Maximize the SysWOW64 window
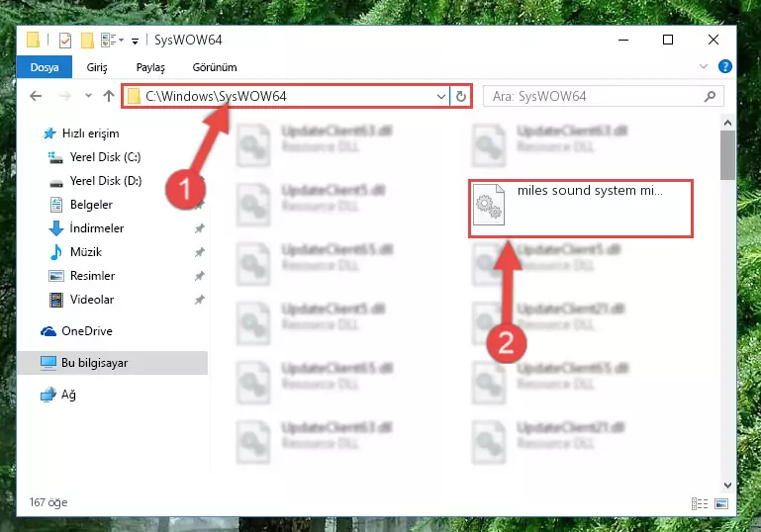 click(x=668, y=40)
